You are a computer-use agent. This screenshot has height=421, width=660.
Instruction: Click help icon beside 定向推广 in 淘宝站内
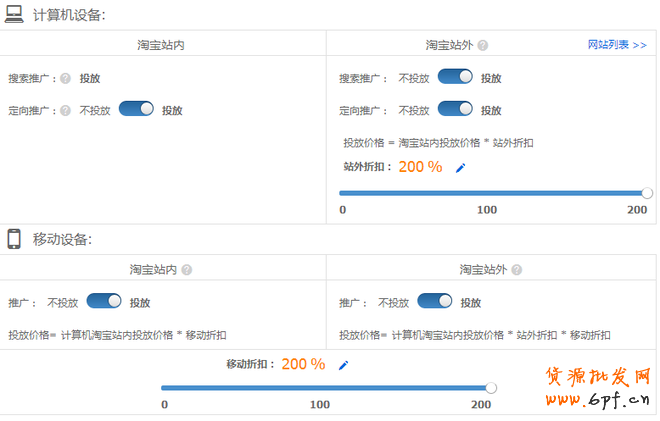pyautogui.click(x=65, y=110)
